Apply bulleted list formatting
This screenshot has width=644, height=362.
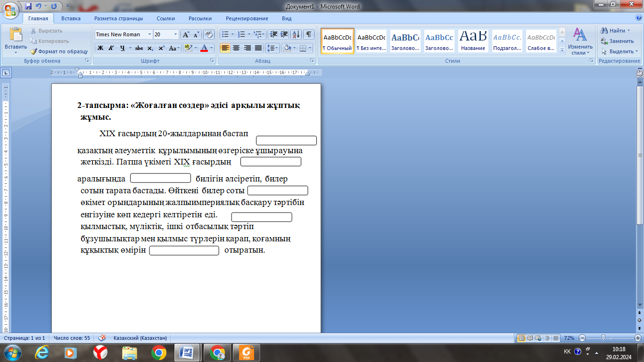click(x=225, y=34)
